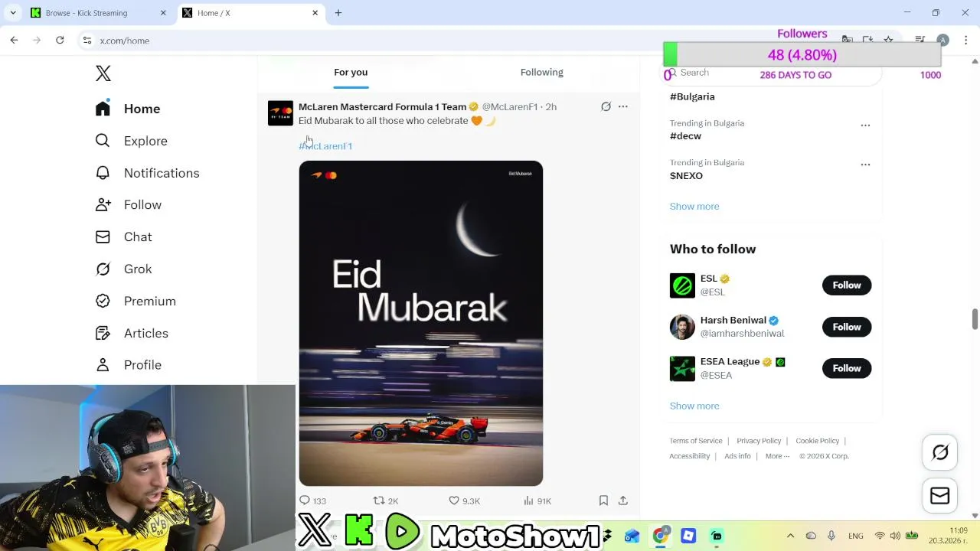Open the #McLarenF1 hashtag
This screenshot has height=551, width=980.
pyautogui.click(x=325, y=146)
